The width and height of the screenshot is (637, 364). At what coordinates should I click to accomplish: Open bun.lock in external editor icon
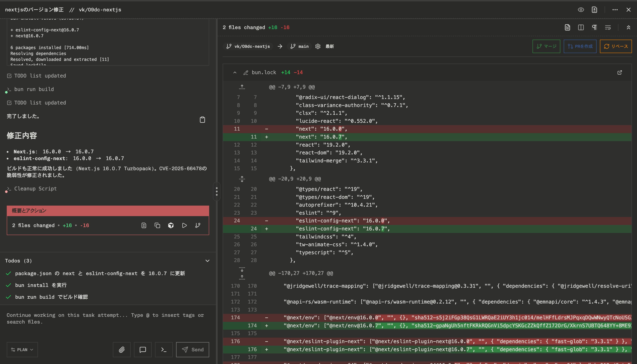(x=620, y=72)
